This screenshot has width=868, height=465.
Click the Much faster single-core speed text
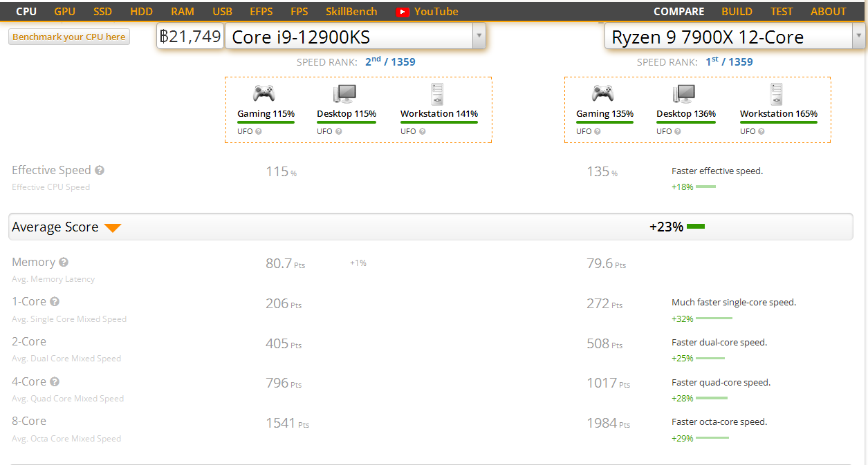pyautogui.click(x=734, y=302)
